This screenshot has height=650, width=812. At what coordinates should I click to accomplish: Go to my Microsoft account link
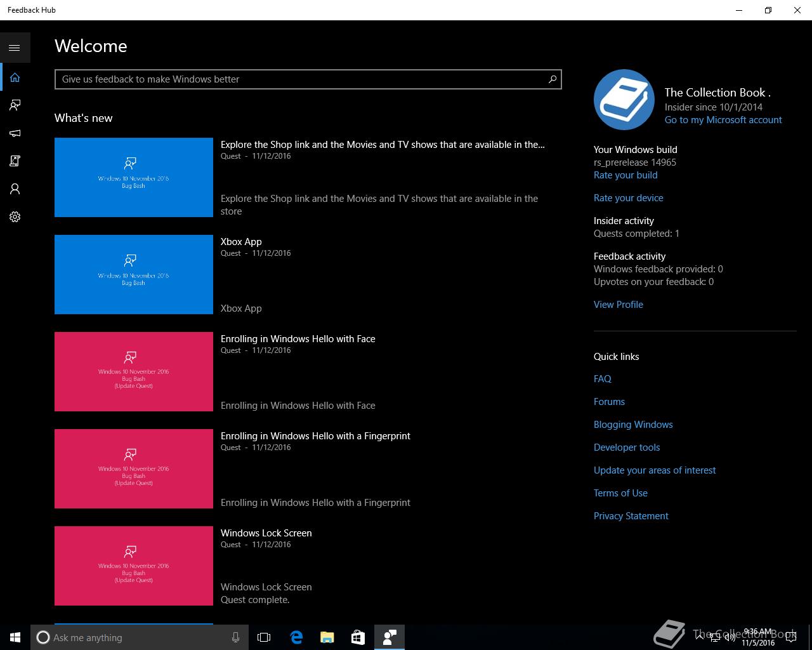click(723, 120)
